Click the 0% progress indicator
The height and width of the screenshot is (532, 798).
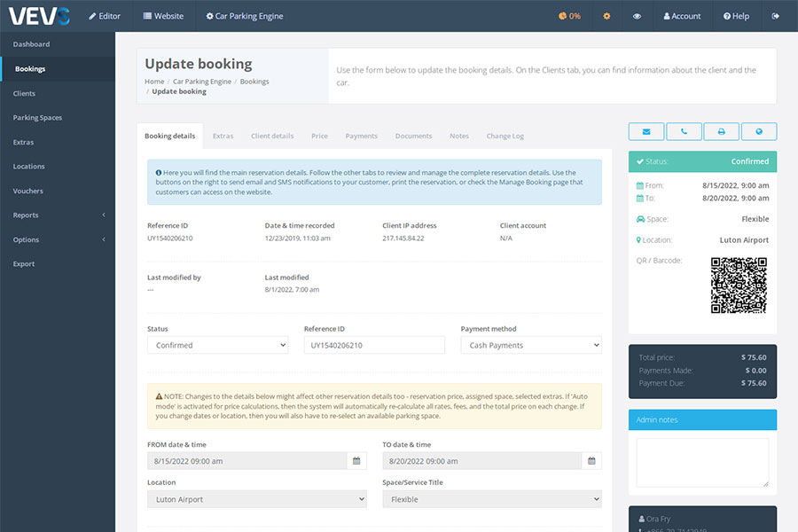pyautogui.click(x=569, y=16)
